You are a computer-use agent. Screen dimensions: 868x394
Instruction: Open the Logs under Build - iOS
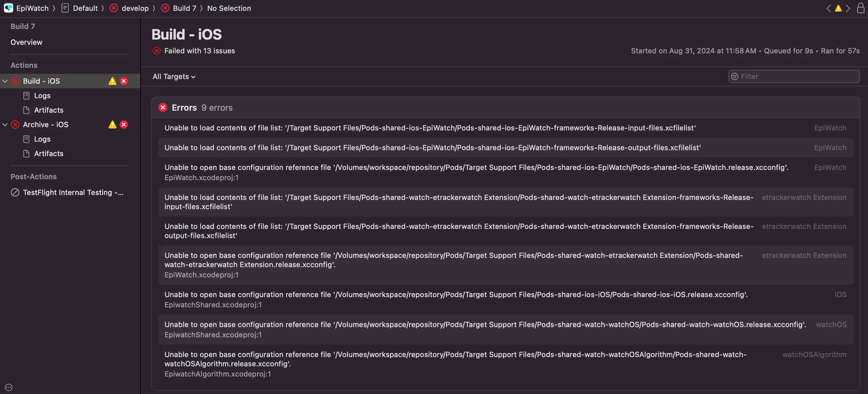(42, 96)
